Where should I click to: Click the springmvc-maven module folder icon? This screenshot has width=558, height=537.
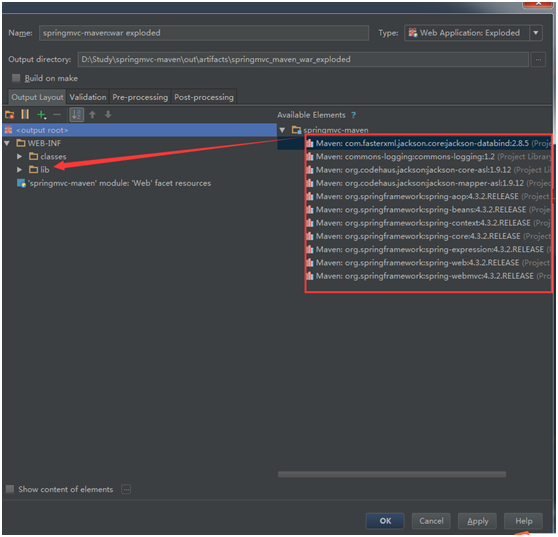(296, 130)
